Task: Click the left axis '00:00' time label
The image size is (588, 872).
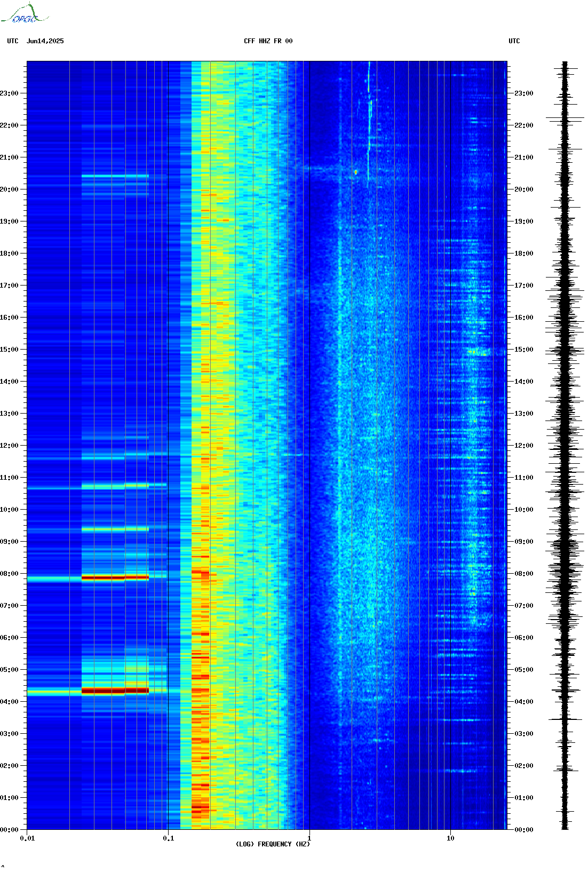Action: [x=9, y=830]
